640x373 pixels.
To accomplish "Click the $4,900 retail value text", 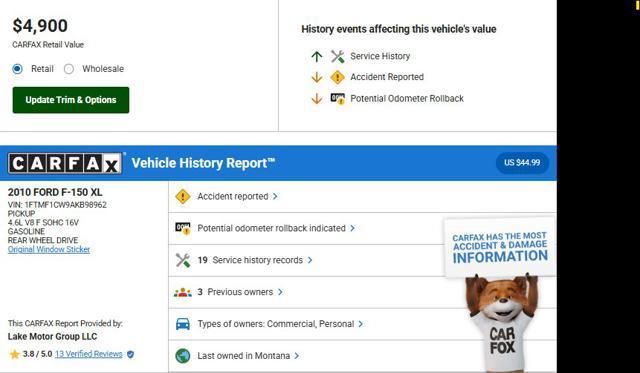I will pyautogui.click(x=40, y=26).
